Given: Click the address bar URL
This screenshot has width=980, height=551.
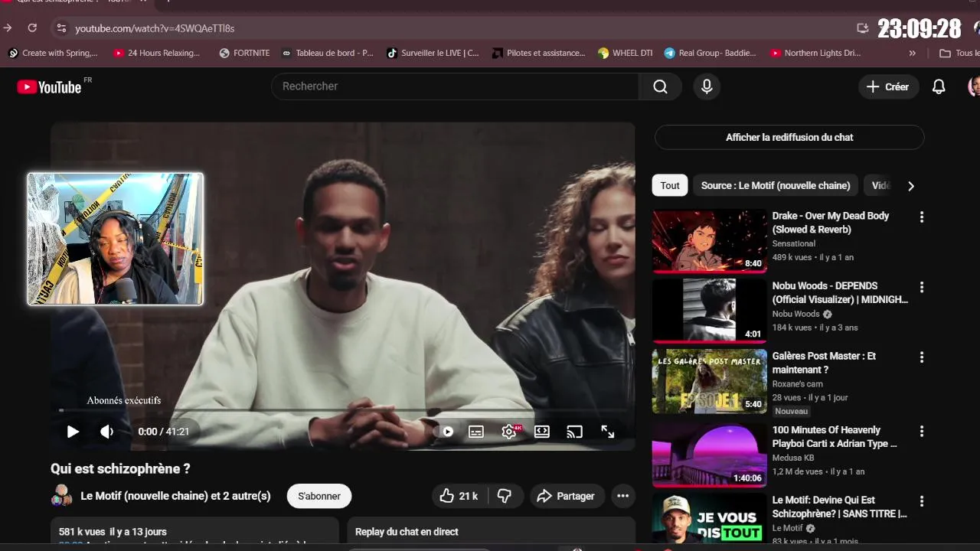Looking at the screenshot, I should 155,28.
